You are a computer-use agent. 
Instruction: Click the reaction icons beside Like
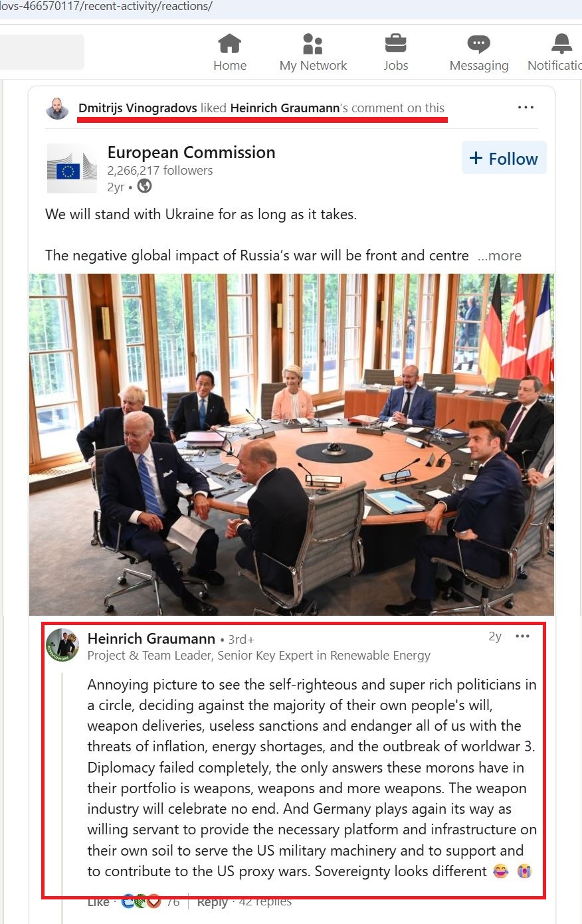pos(142,901)
